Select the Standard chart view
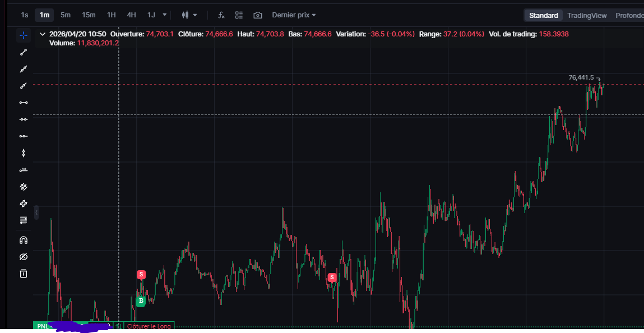Screen dimensions: 644x333 pyautogui.click(x=543, y=16)
